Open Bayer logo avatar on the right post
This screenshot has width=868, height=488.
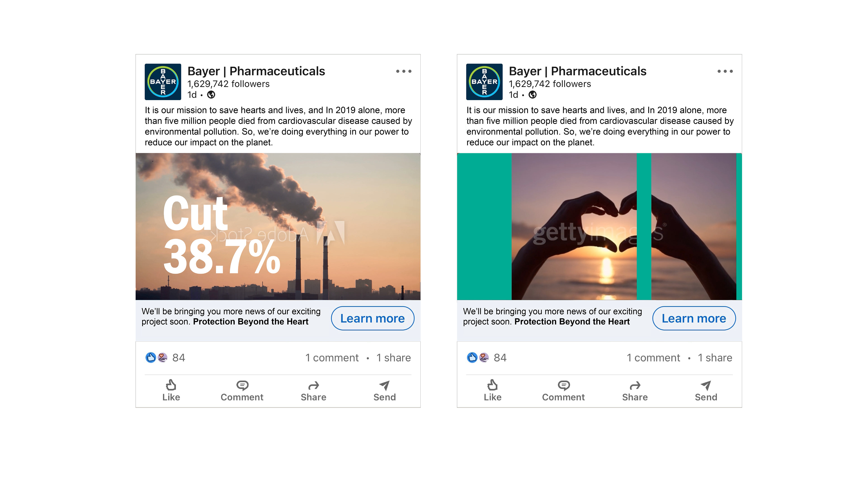(485, 82)
